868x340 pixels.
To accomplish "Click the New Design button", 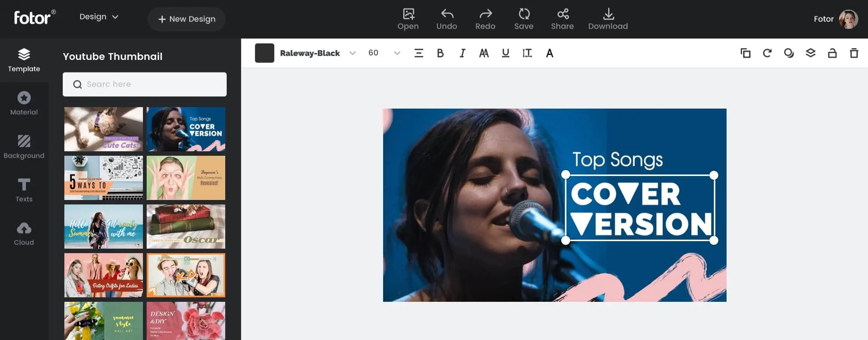I will click(x=186, y=19).
